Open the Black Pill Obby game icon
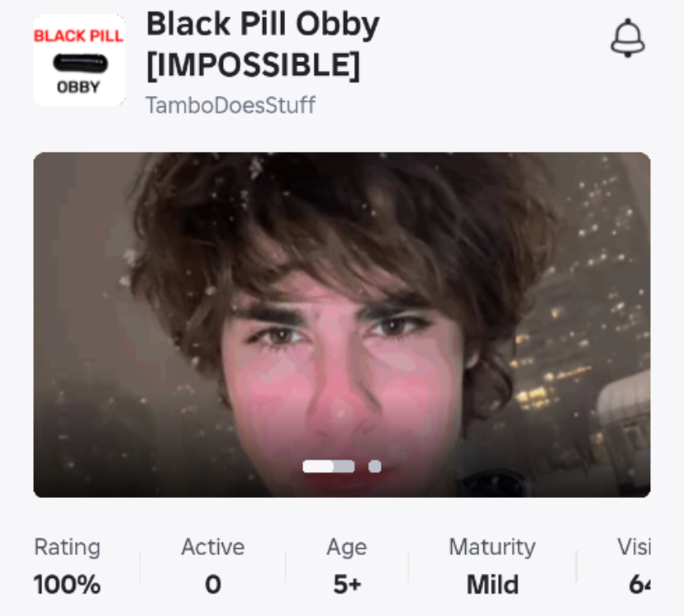 coord(79,60)
